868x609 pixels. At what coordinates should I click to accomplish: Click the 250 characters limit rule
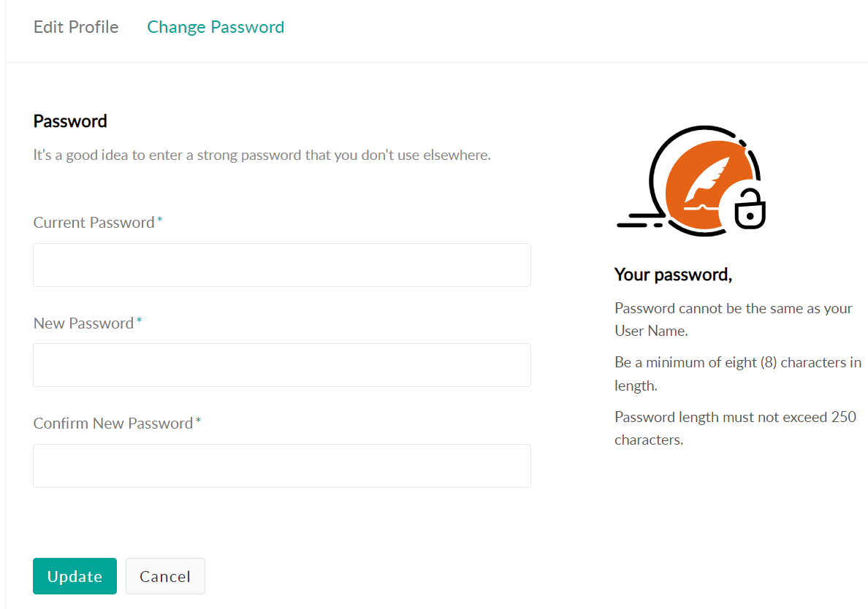pos(735,429)
